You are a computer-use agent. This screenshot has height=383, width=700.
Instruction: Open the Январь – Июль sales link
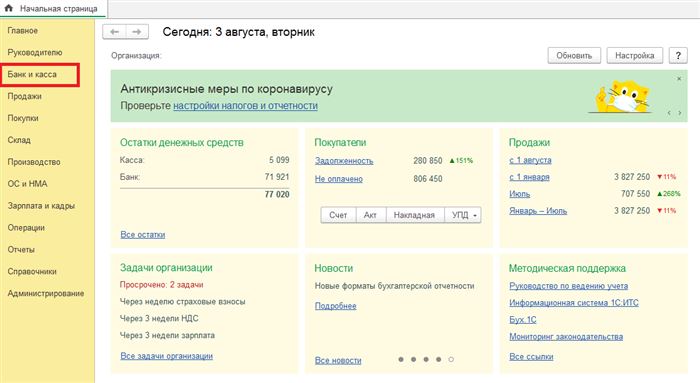point(538,211)
